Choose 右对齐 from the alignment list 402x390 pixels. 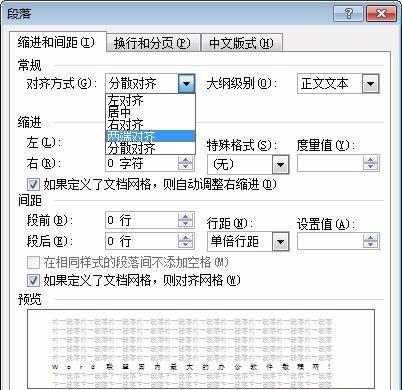(150, 124)
